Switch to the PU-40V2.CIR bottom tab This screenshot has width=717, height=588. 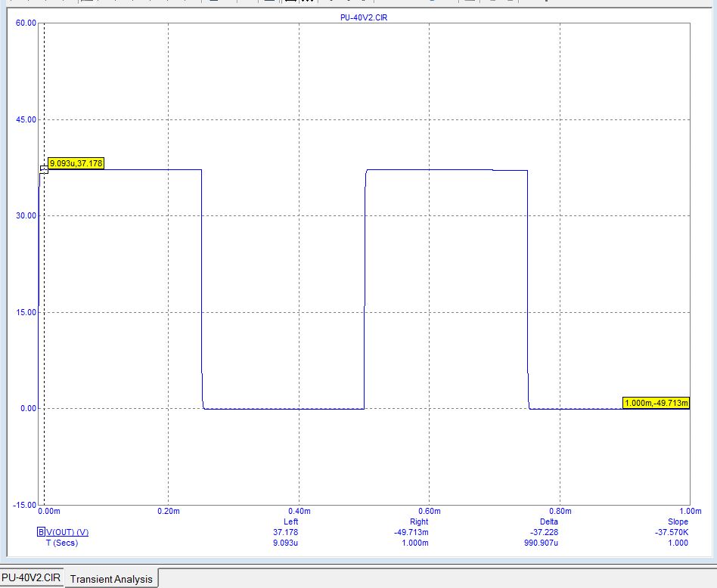pyautogui.click(x=31, y=577)
